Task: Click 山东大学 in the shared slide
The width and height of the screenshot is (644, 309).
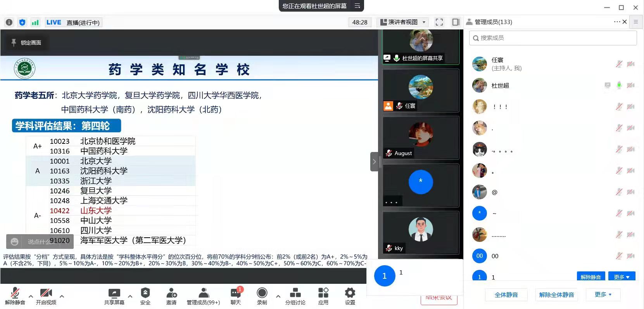Action: pyautogui.click(x=96, y=211)
